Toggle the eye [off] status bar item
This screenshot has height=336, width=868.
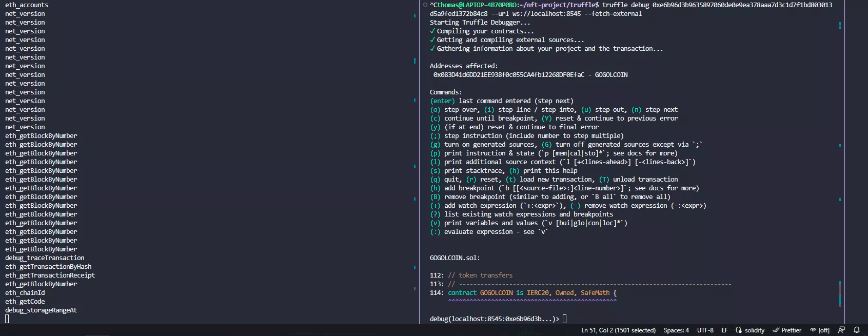coord(820,330)
